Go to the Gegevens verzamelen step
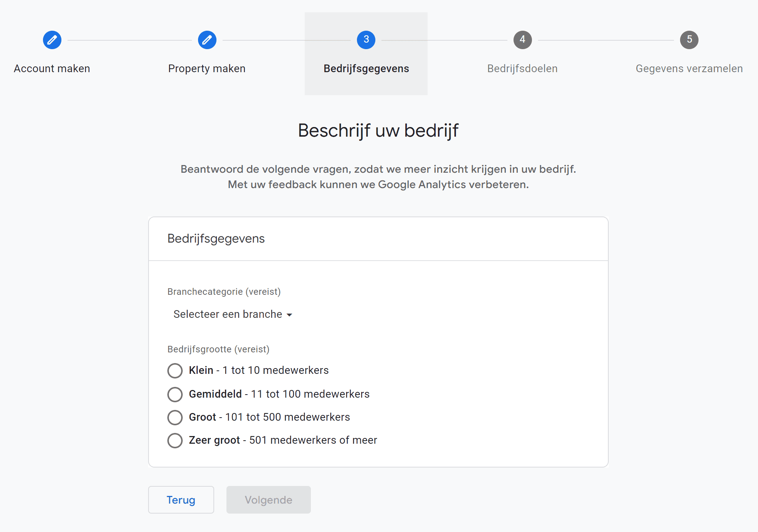Viewport: 758px width, 532px height. (x=689, y=68)
